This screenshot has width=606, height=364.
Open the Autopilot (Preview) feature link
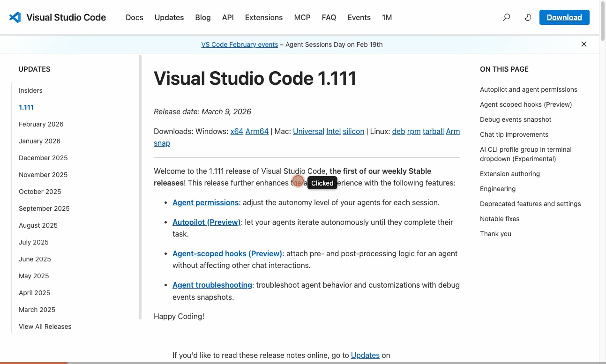[207, 222]
